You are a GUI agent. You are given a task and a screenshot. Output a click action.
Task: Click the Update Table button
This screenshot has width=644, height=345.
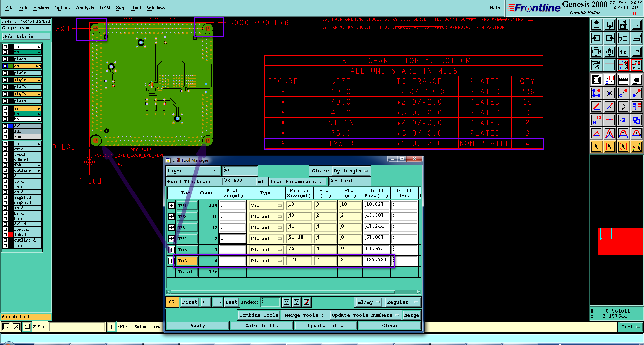tap(325, 326)
